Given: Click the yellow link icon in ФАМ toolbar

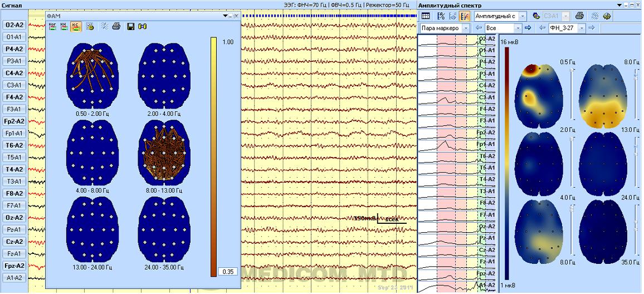Looking at the screenshot, I should (x=142, y=26).
